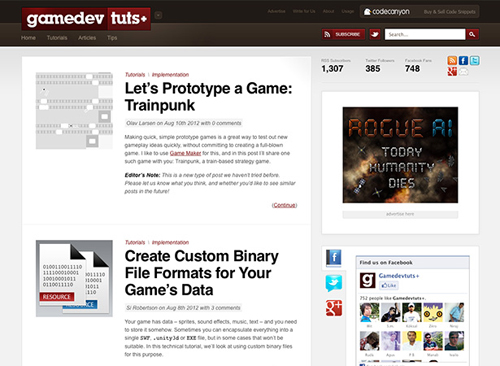Open the Gamedevtuts+ Facebook page link
500x366 pixels.
[x=399, y=276]
